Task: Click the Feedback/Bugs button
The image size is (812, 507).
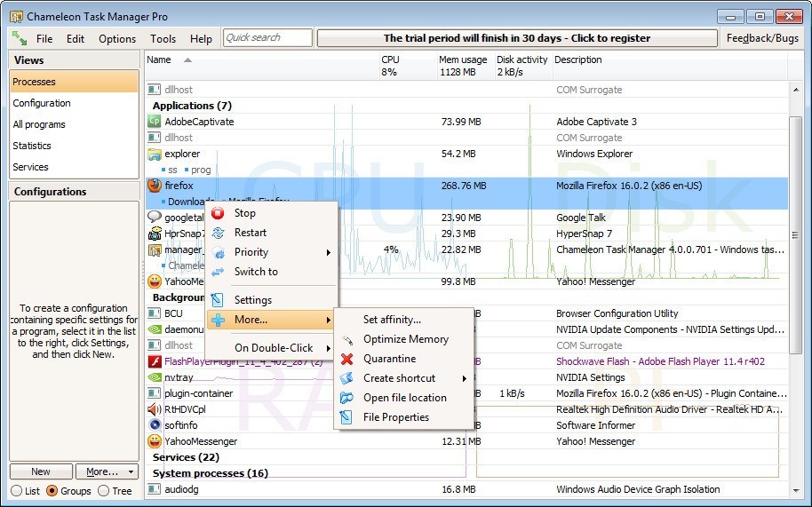Action: point(762,38)
